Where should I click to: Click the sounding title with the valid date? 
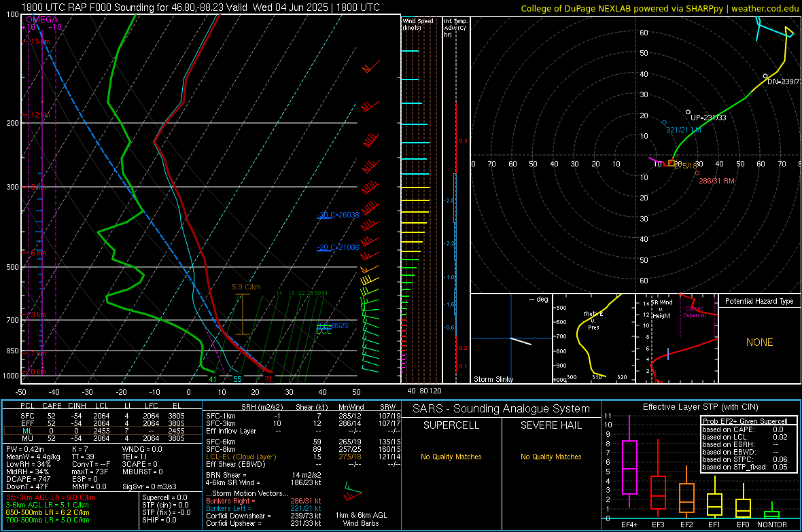click(x=201, y=7)
